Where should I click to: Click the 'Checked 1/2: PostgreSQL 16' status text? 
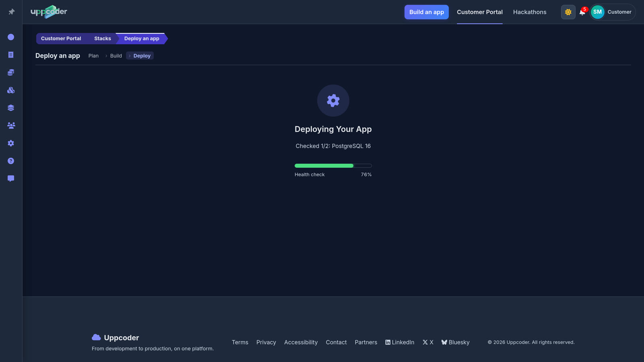click(x=333, y=146)
